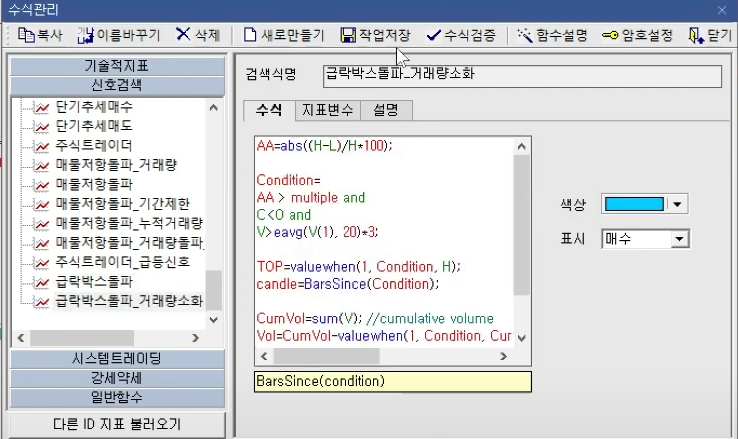
Task: Expand the 기술적지표 section
Action: [x=117, y=66]
